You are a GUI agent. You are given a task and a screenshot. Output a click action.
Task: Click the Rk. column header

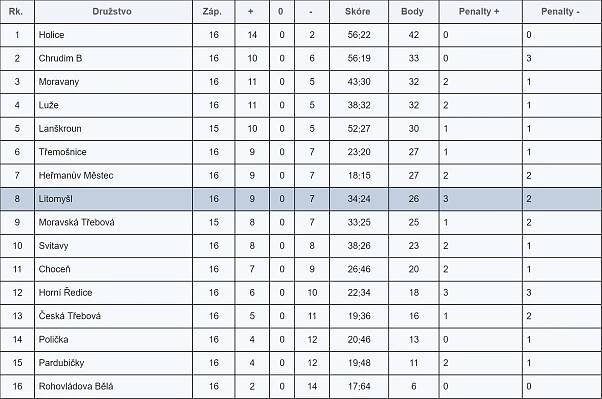tap(17, 12)
